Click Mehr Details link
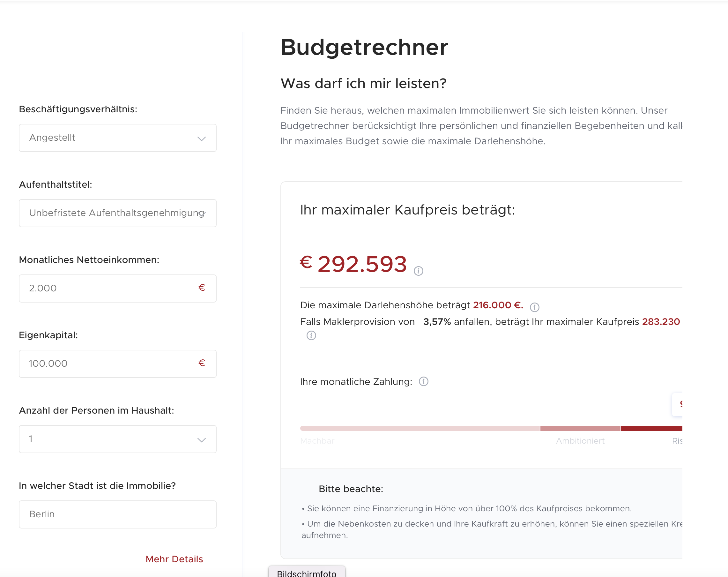The height and width of the screenshot is (577, 728). [x=174, y=559]
